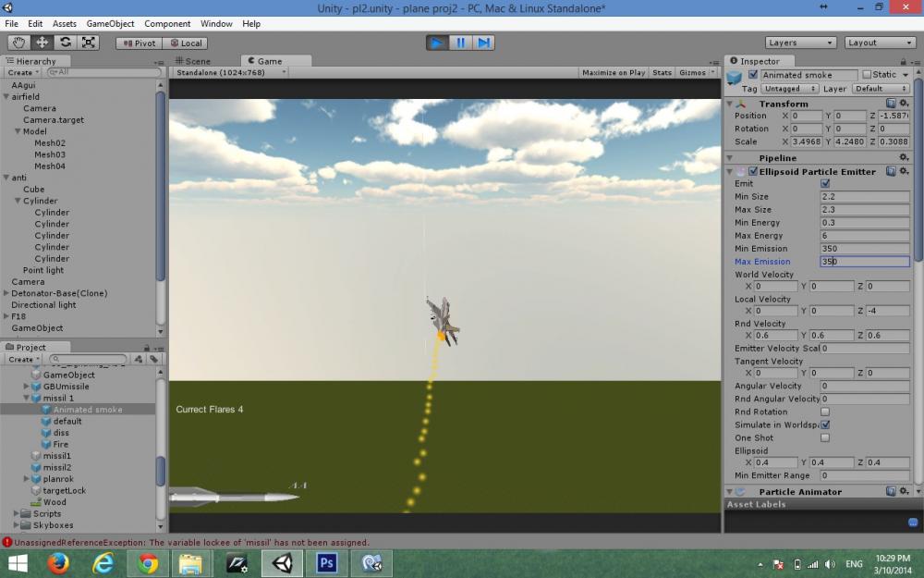Open the Component menu

pos(167,24)
